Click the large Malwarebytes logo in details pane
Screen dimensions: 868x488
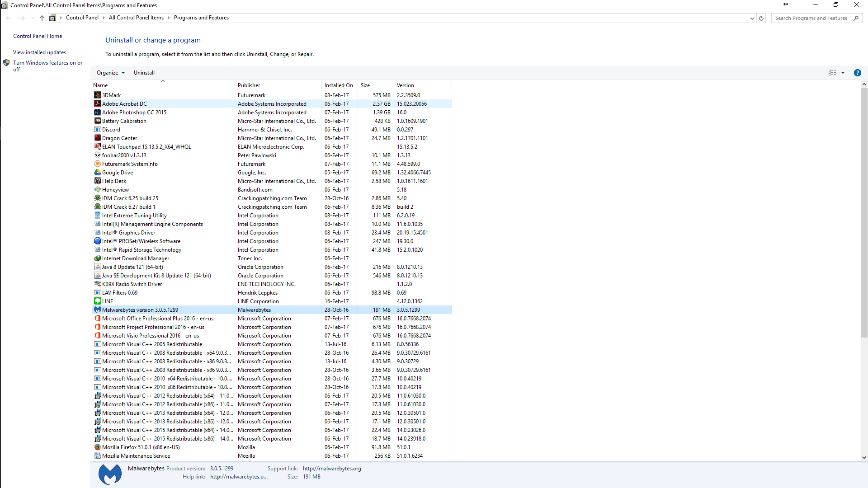(110, 474)
